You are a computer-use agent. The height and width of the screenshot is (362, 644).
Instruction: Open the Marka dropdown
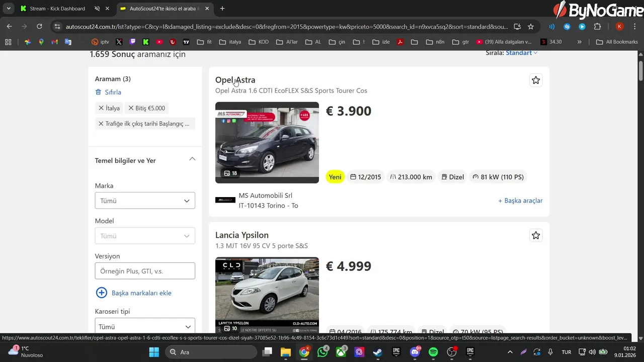coord(145,201)
